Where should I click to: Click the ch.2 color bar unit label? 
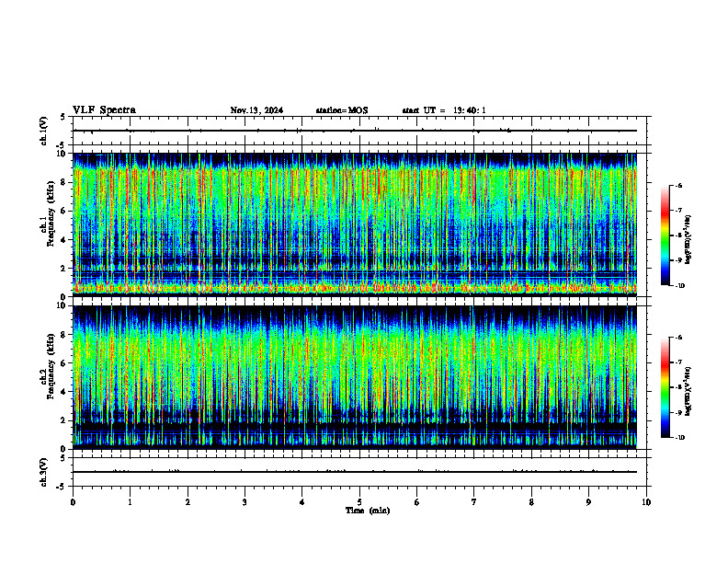tap(688, 391)
